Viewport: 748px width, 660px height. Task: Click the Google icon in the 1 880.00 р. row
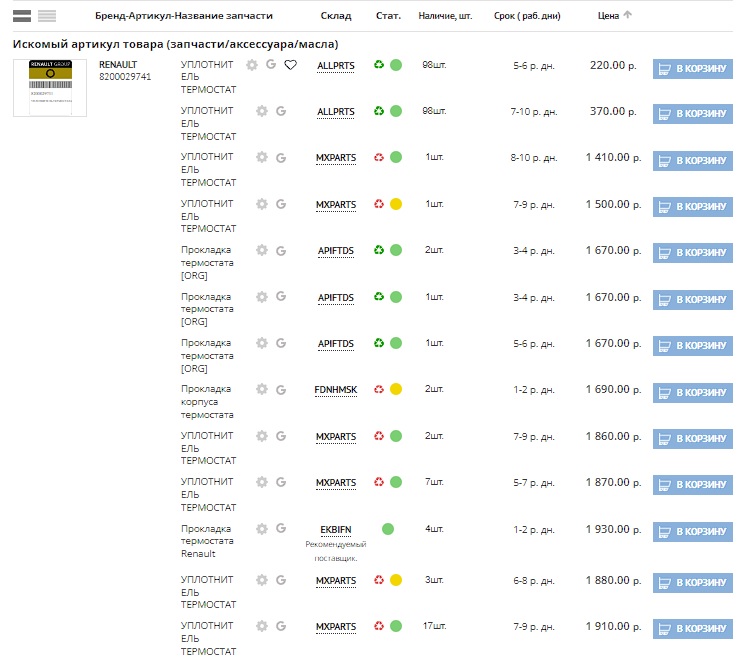click(281, 579)
